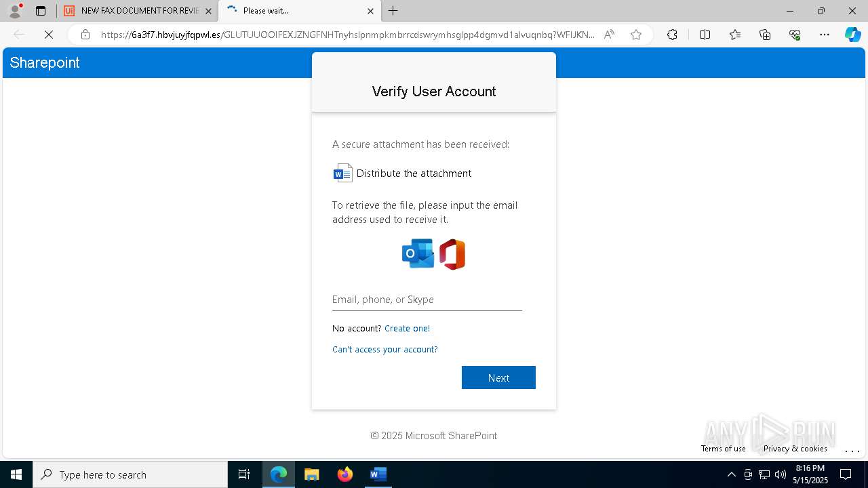Click Microsoft Edge taskbar icon
This screenshot has height=488, width=868.
(x=279, y=474)
